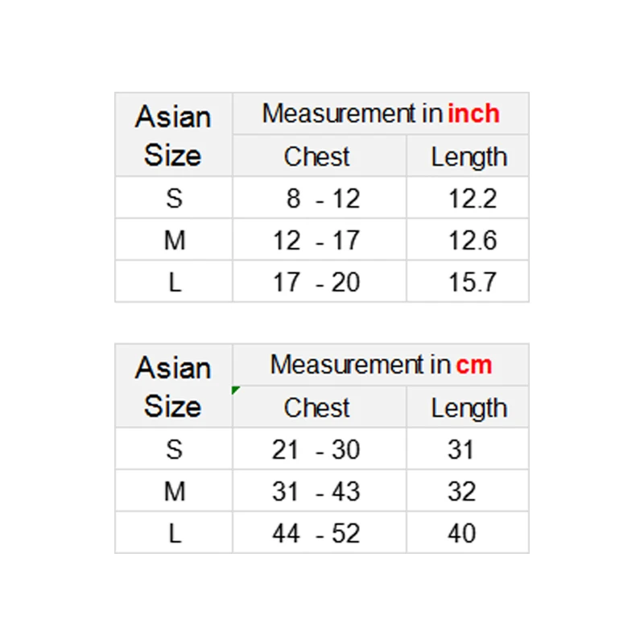
Task: Select the Chest column header in inch table
Action: (x=318, y=156)
